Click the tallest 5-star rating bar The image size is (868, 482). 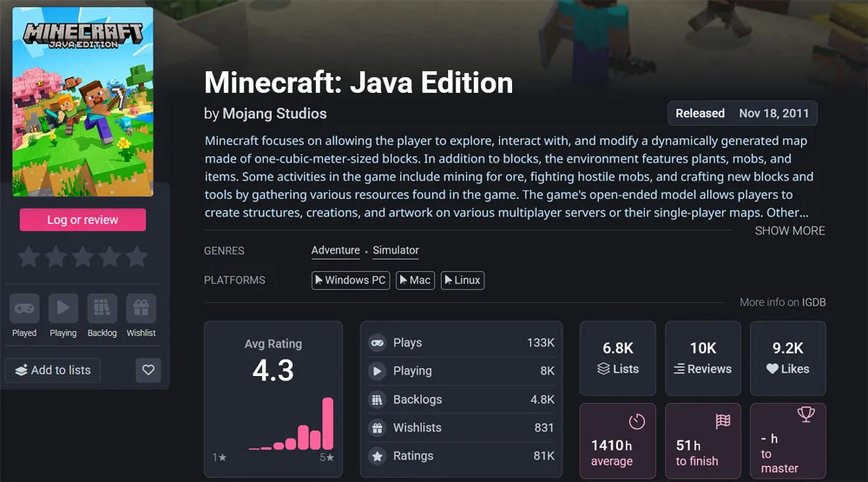pyautogui.click(x=328, y=423)
